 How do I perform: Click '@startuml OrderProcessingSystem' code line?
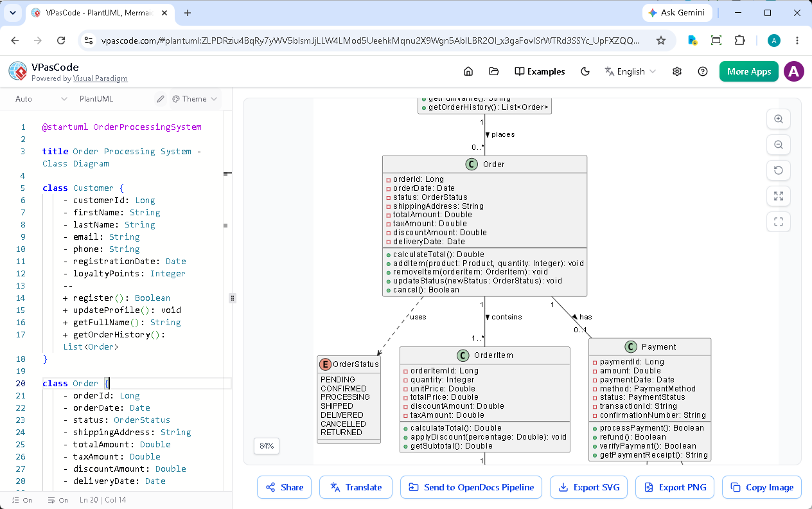[122, 127]
